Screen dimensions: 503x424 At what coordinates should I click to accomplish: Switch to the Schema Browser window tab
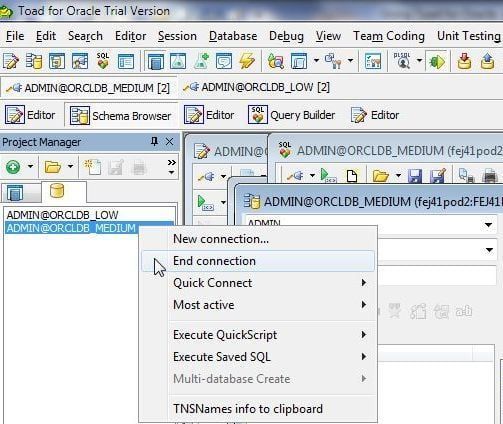tap(120, 116)
